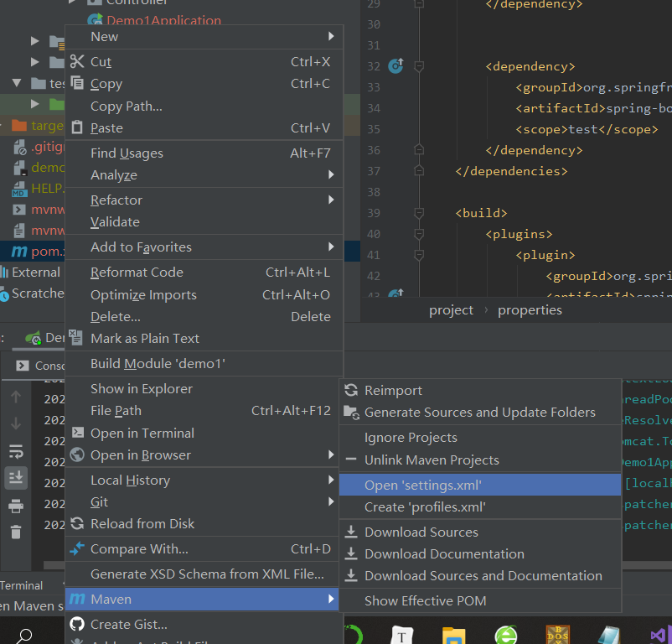Viewport: 672px width, 644px height.
Task: Expand the New submenu arrow
Action: click(x=331, y=36)
